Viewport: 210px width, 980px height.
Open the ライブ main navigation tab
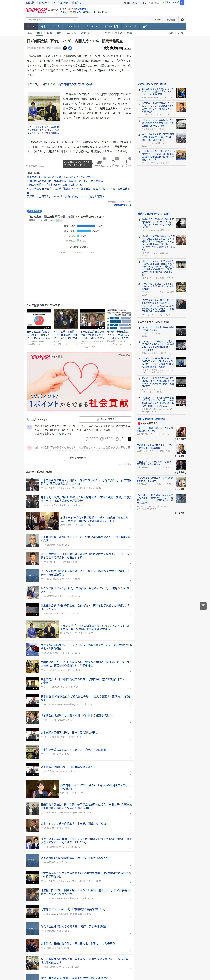[56, 26]
